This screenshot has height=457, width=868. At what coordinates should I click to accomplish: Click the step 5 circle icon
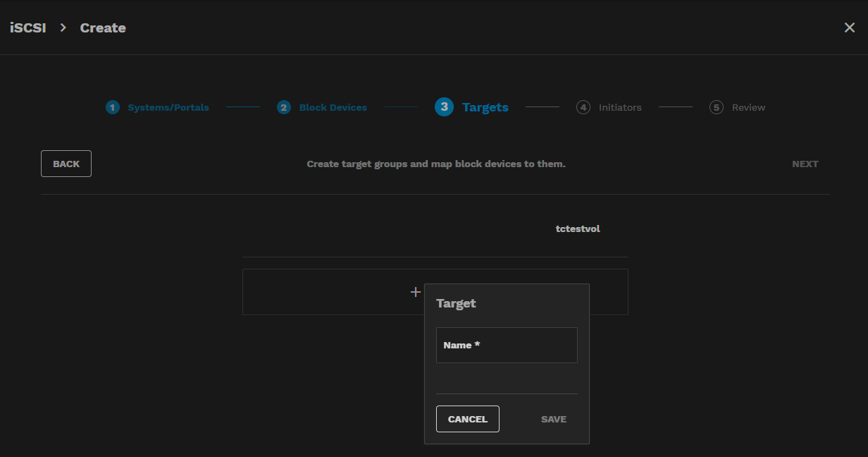[x=717, y=108]
